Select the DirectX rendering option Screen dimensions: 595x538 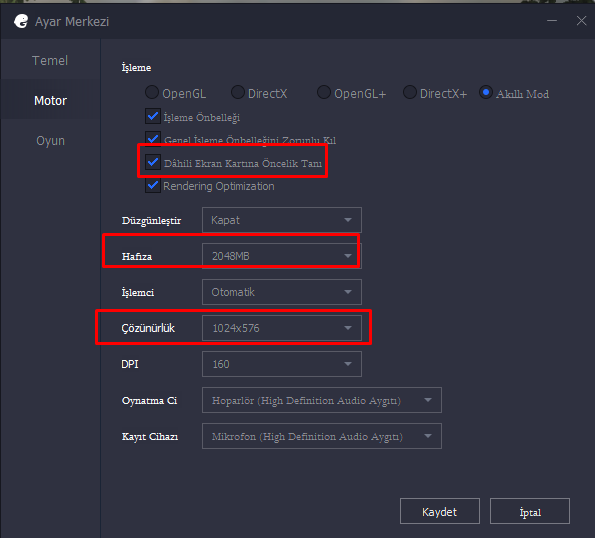[238, 92]
